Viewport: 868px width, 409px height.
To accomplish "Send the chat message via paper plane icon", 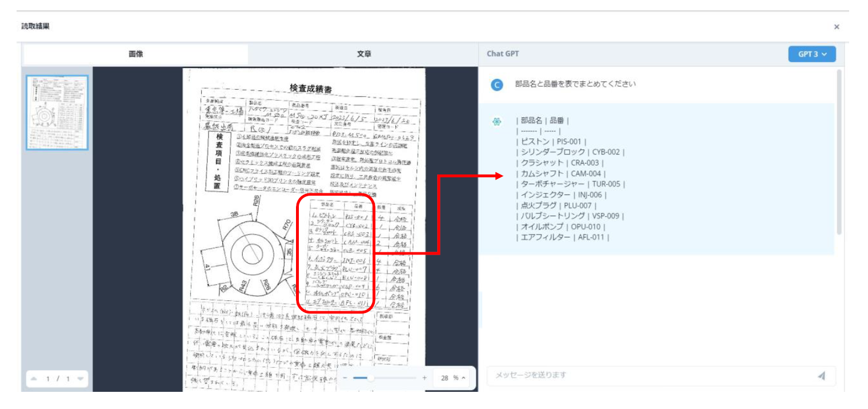I will point(821,376).
